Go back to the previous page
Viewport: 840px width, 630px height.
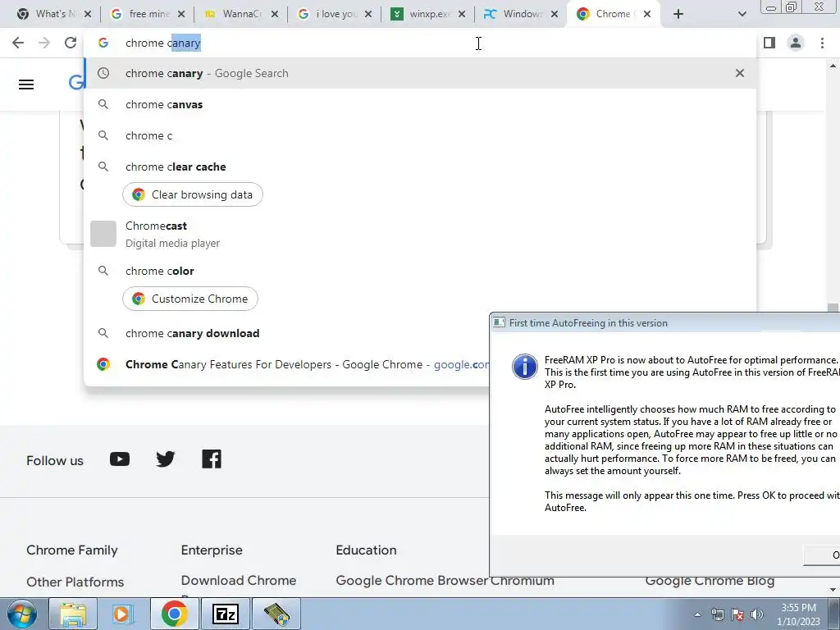pyautogui.click(x=18, y=43)
